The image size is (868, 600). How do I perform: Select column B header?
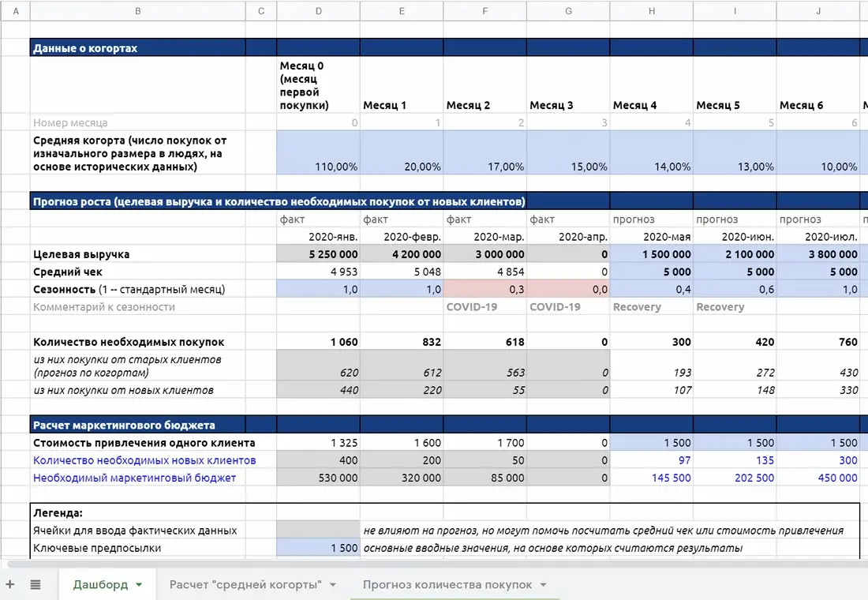pyautogui.click(x=137, y=10)
